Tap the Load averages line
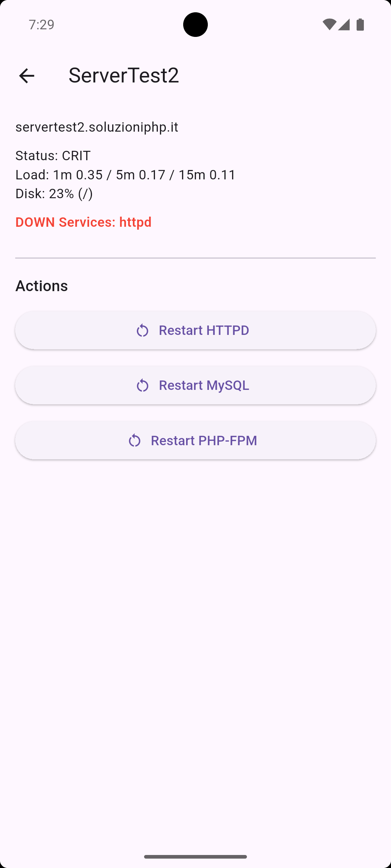The image size is (391, 868). coord(125,175)
